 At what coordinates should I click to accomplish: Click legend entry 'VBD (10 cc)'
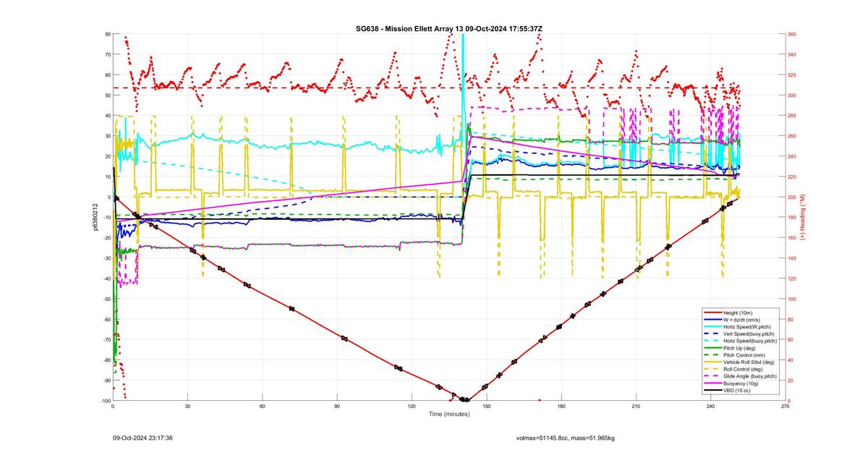coord(736,391)
